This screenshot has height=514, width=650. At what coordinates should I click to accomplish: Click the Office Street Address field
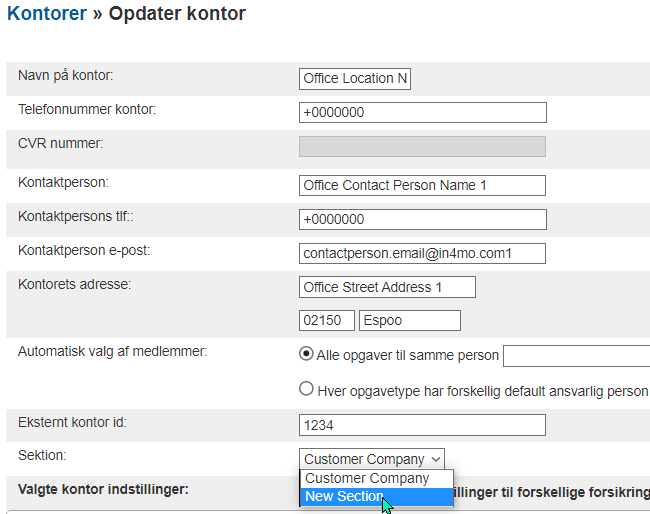coord(387,287)
